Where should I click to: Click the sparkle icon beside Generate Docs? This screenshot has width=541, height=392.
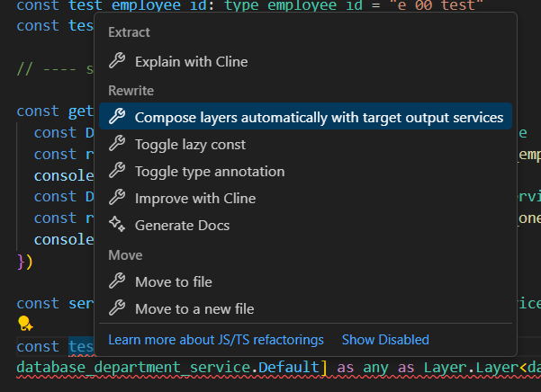117,224
